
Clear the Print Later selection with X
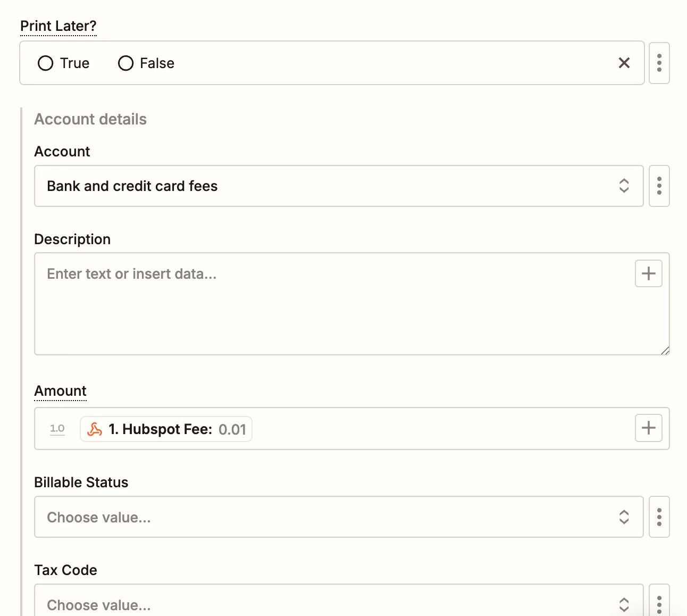pos(624,63)
